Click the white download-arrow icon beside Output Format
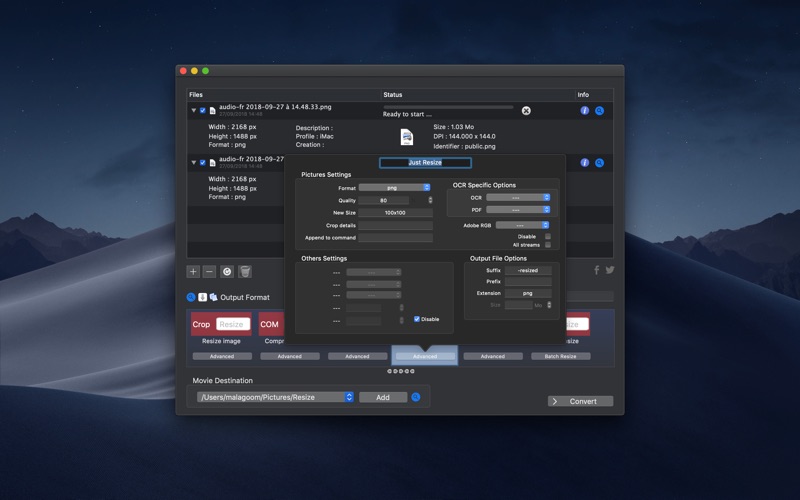The width and height of the screenshot is (800, 500). (203, 297)
